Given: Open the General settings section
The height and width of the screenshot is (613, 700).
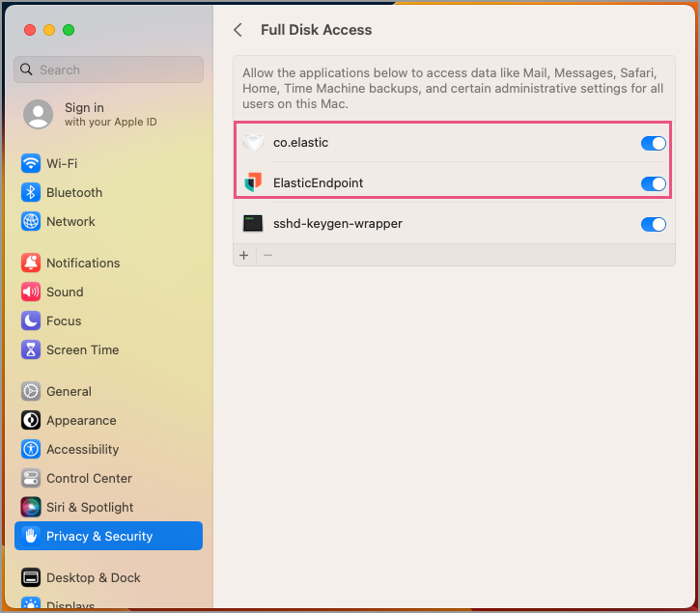Looking at the screenshot, I should 69,392.
